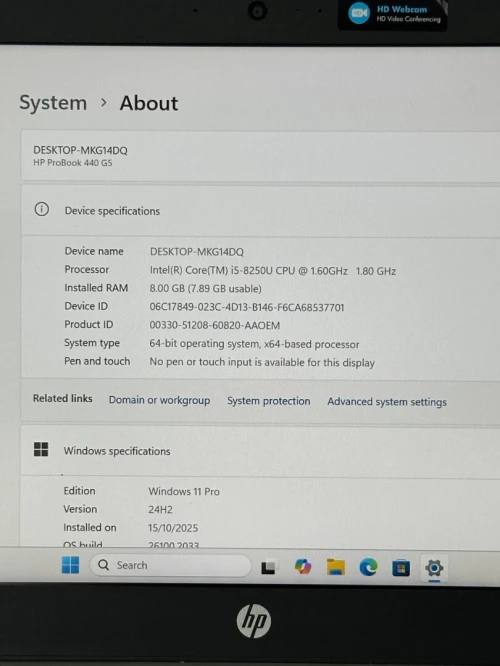Open System protection link

(268, 401)
